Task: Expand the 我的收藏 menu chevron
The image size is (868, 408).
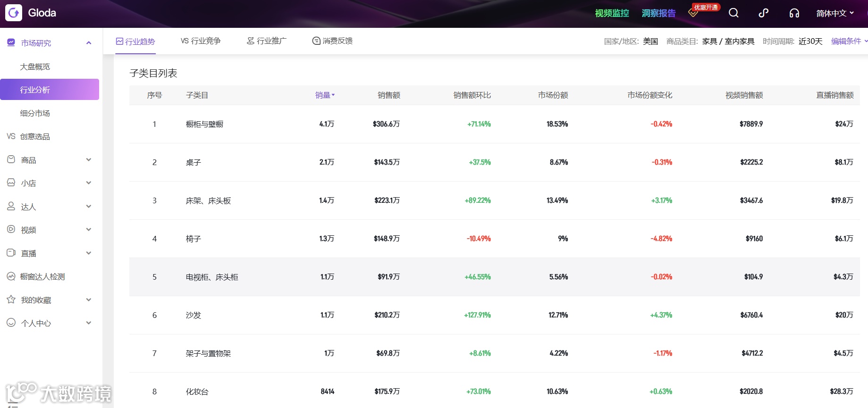Action: pyautogui.click(x=89, y=300)
